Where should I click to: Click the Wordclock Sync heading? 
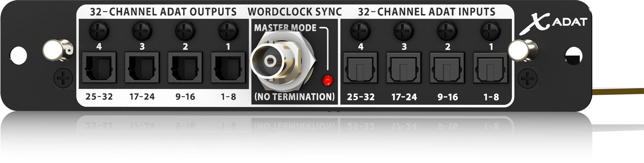[295, 12]
